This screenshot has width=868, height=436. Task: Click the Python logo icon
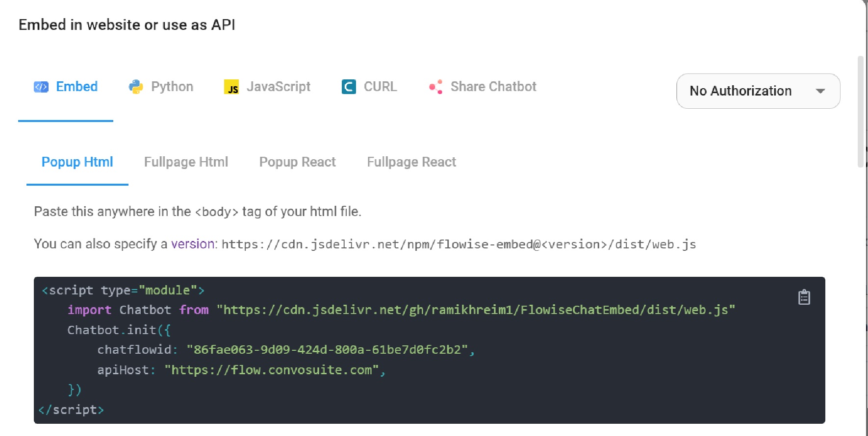pyautogui.click(x=136, y=87)
